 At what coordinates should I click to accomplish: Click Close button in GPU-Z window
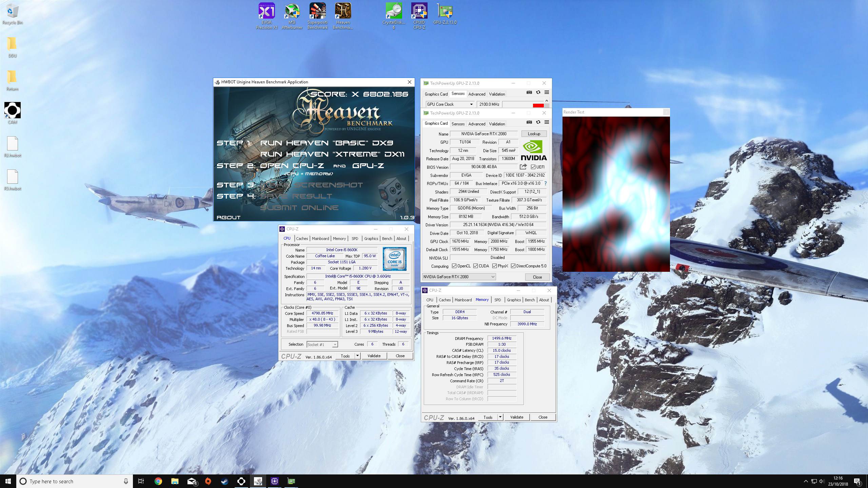click(x=537, y=277)
